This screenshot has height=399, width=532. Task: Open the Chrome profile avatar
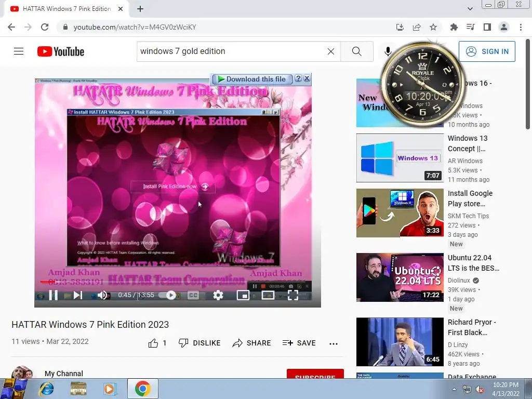504,27
